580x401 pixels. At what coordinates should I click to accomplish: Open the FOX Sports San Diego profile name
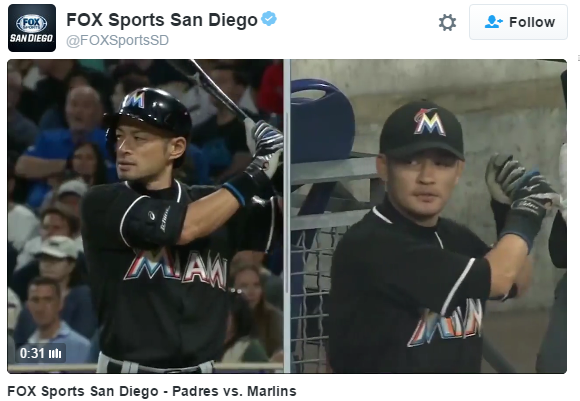[x=162, y=20]
